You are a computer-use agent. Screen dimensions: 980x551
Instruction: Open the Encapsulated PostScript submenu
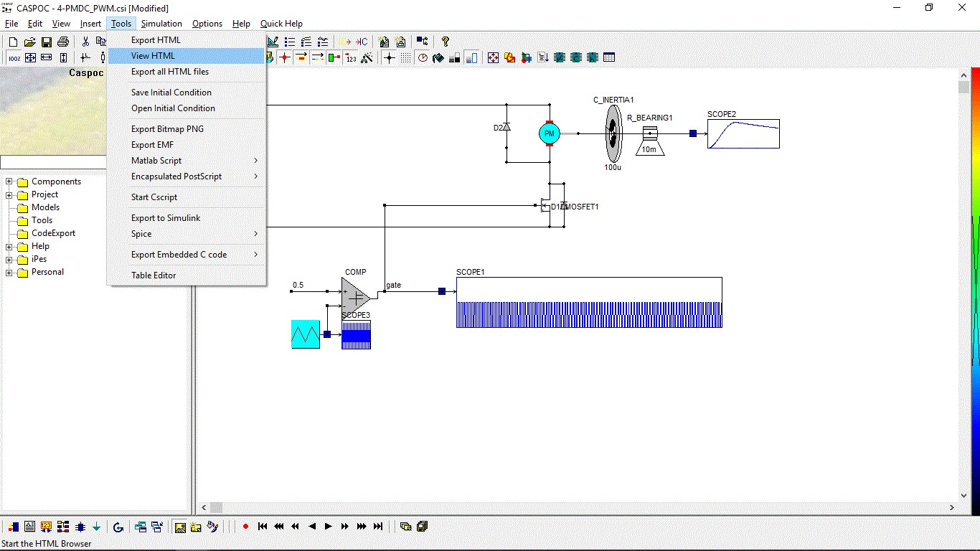187,176
